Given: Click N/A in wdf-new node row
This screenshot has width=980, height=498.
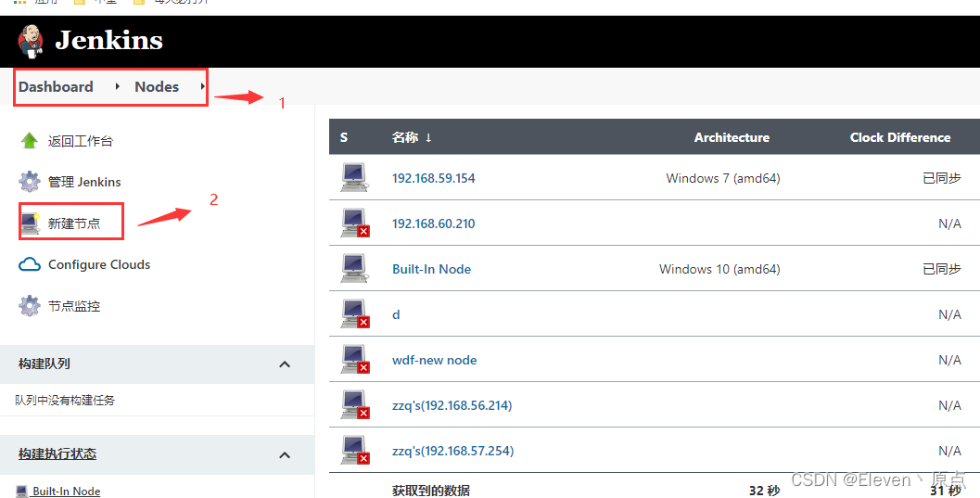Looking at the screenshot, I should tap(949, 360).
